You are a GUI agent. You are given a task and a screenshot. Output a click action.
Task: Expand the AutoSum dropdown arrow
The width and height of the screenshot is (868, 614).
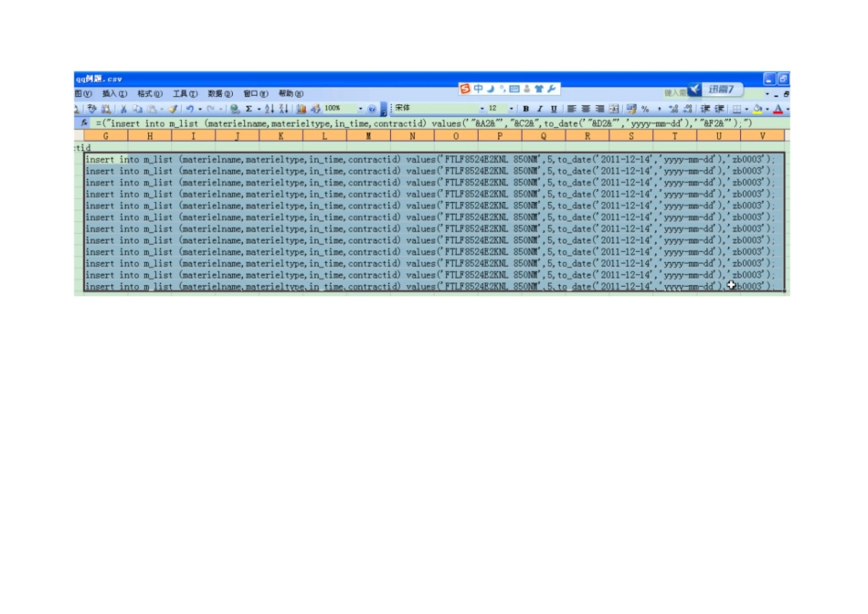259,109
